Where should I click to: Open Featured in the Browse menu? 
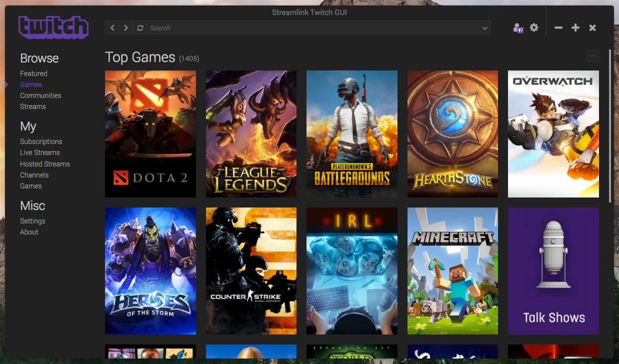pyautogui.click(x=33, y=73)
